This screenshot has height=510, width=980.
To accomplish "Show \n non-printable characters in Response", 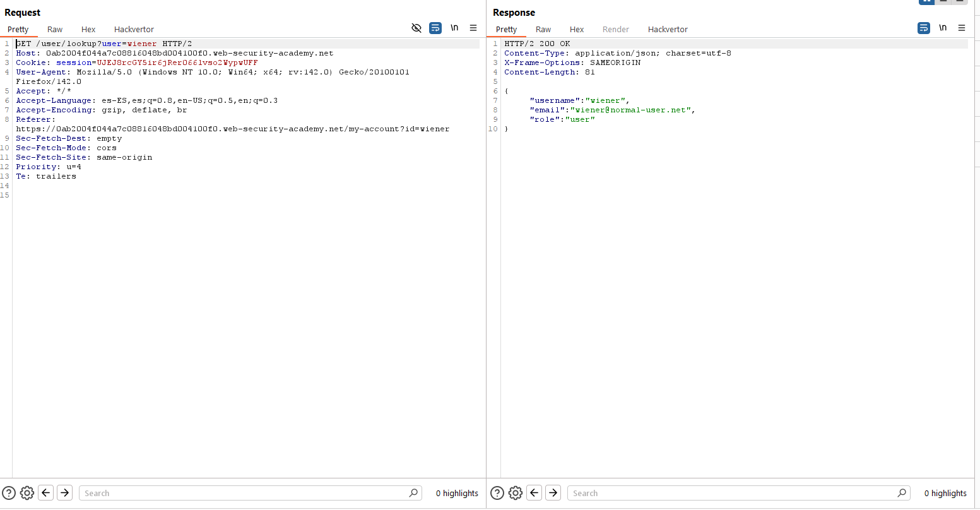I will (943, 28).
